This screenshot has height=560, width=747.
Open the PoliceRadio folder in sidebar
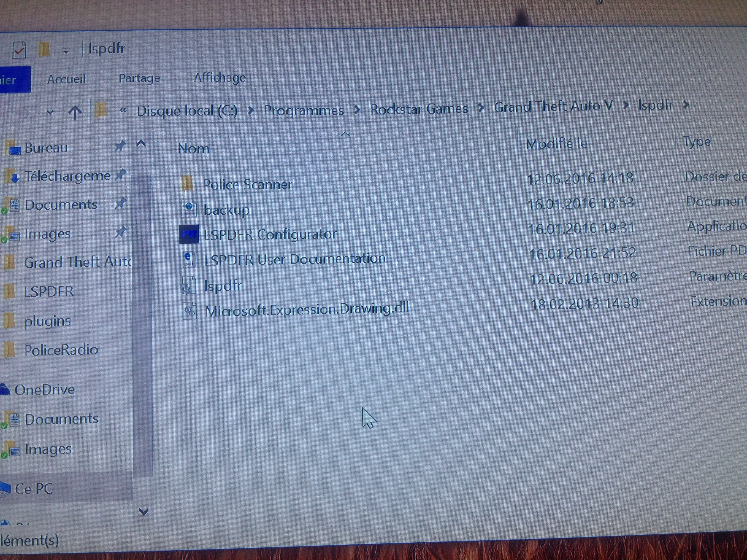pos(61,350)
